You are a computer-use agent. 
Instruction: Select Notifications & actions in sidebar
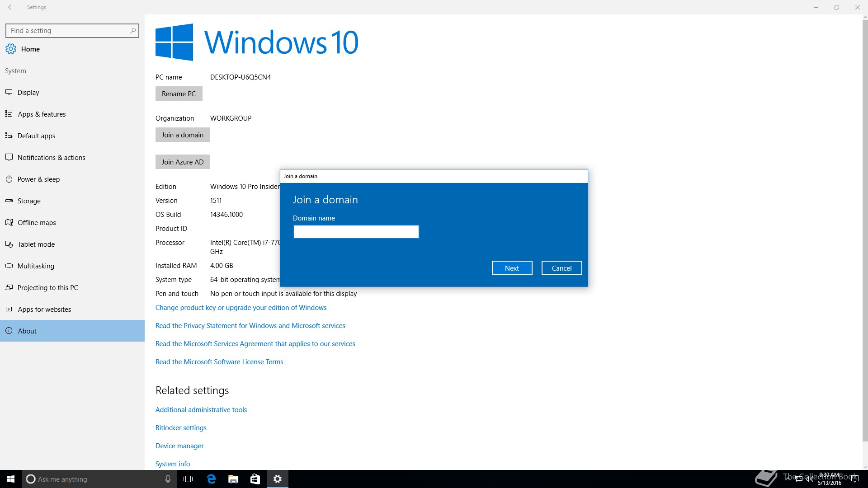pos(51,158)
